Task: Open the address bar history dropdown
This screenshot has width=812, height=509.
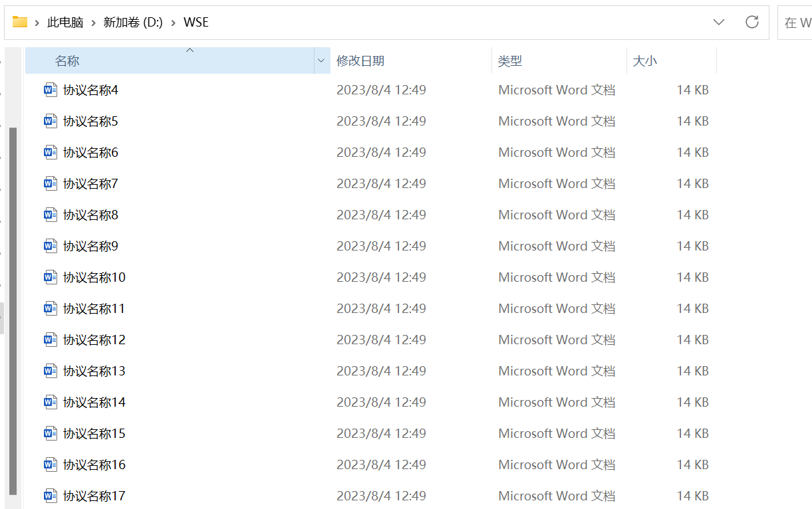Action: click(719, 22)
